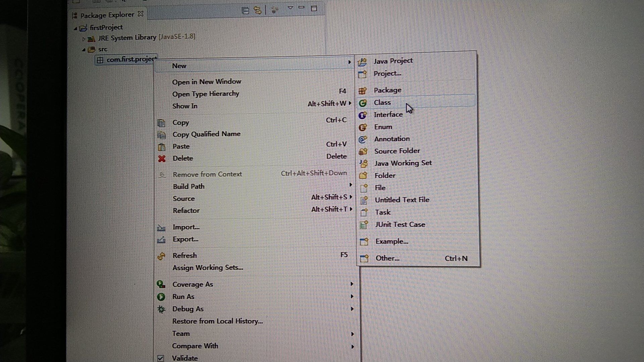Click the Example... icon
The width and height of the screenshot is (644, 362).
pyautogui.click(x=364, y=242)
